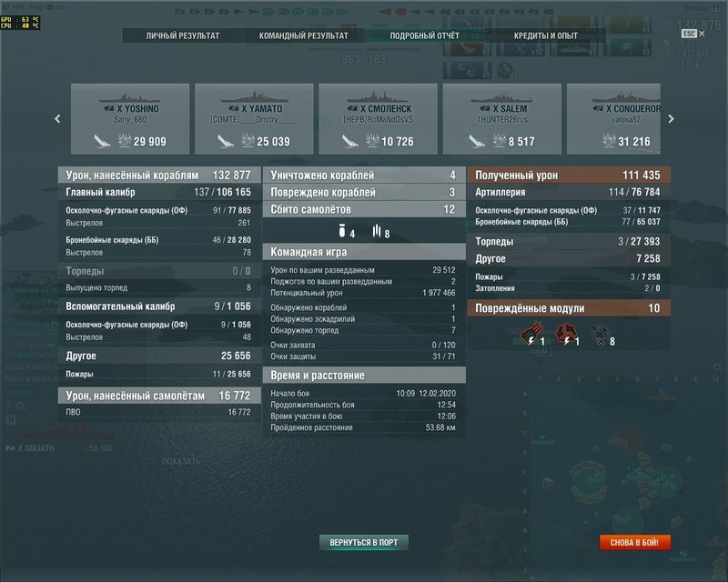The image size is (728, 582).
Task: Click the Пожары 3 / 7 258 row
Action: [x=569, y=276]
